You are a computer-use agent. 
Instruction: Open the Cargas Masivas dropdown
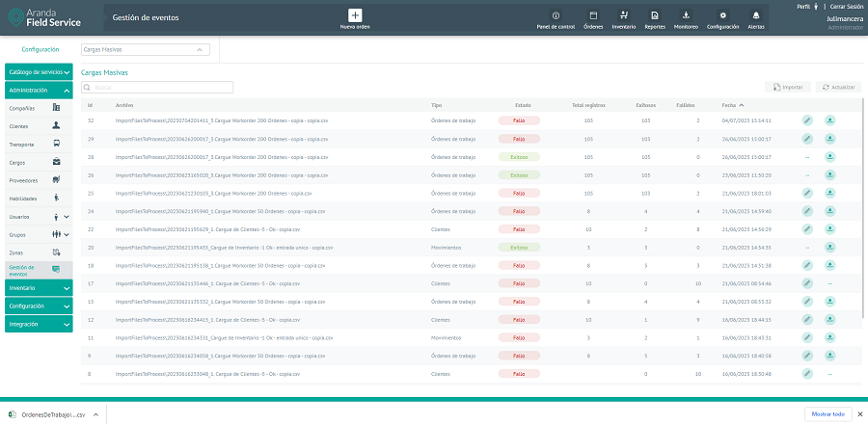(x=146, y=50)
